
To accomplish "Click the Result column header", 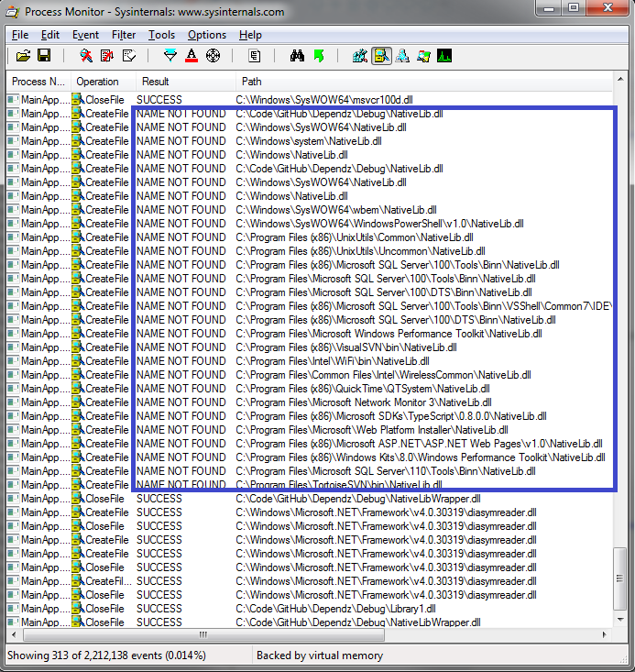I will [185, 82].
